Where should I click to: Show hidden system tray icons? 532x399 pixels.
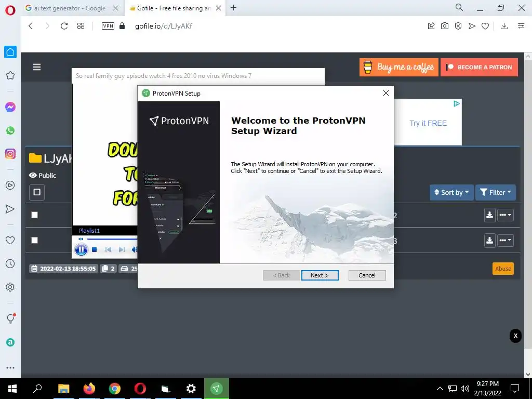coord(440,389)
